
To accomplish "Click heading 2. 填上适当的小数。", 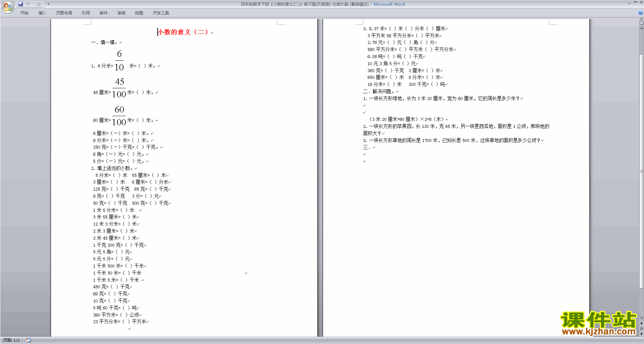I will (112, 168).
